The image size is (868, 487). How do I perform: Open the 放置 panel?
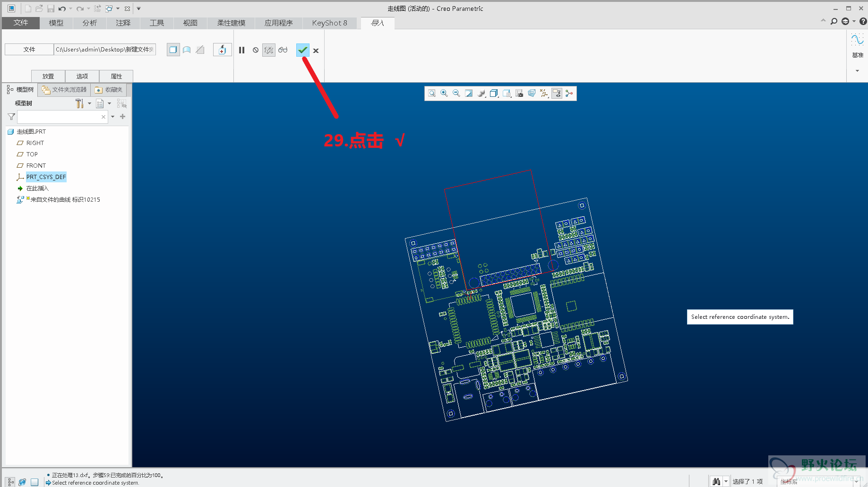48,76
